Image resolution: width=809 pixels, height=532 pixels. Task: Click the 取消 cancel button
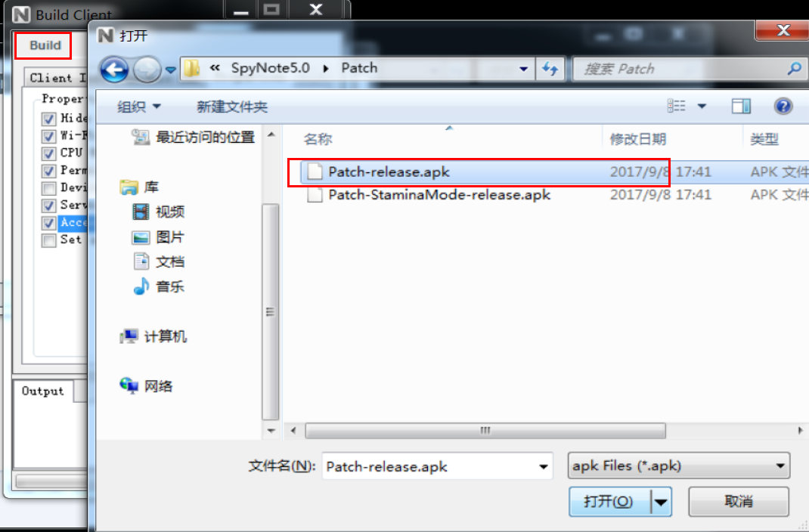pyautogui.click(x=739, y=501)
